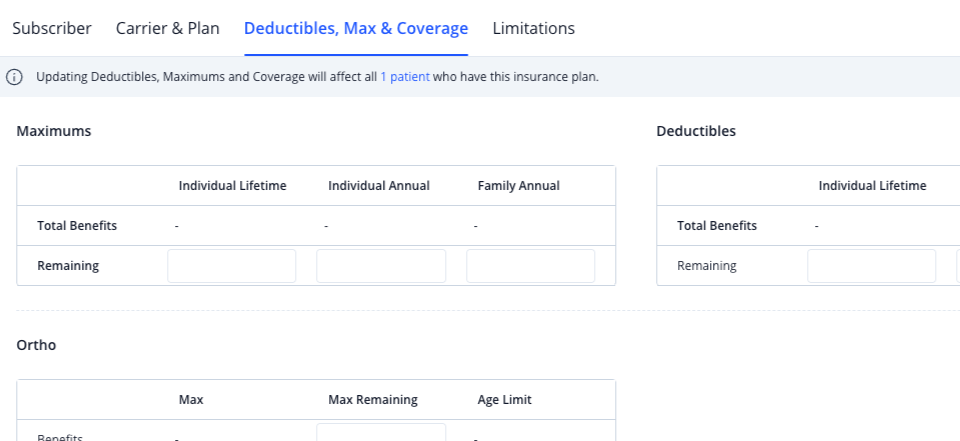Switch to Carrier & Plan tab
The height and width of the screenshot is (441, 960).
coord(168,28)
